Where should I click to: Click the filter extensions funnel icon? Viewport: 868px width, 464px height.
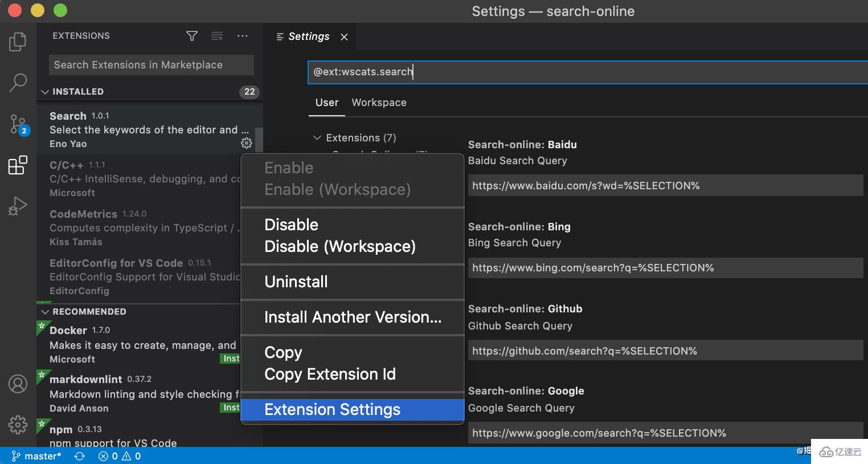tap(192, 36)
